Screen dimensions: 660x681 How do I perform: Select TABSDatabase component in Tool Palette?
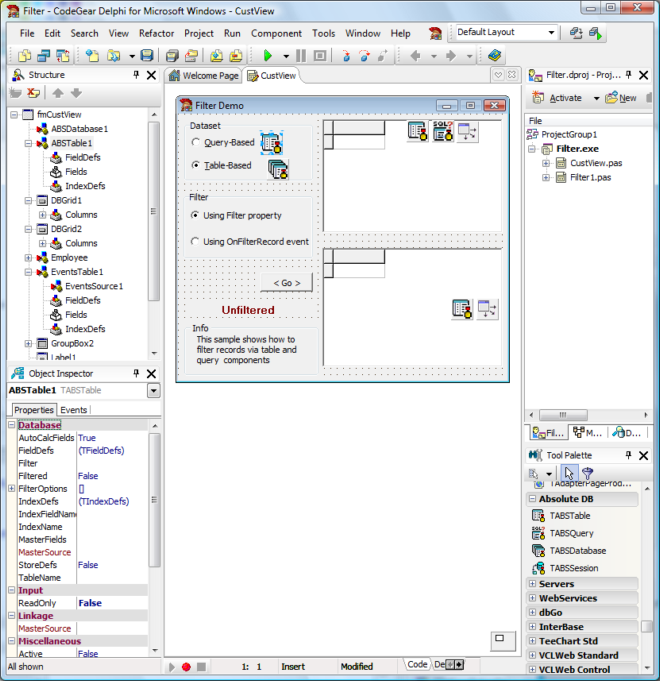pos(577,550)
